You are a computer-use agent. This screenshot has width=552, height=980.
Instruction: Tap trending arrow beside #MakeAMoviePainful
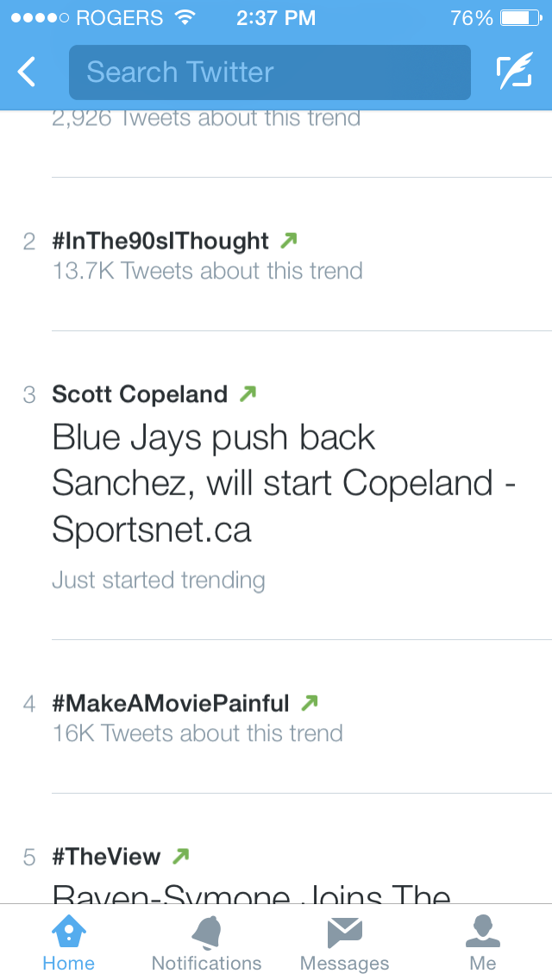pos(309,703)
